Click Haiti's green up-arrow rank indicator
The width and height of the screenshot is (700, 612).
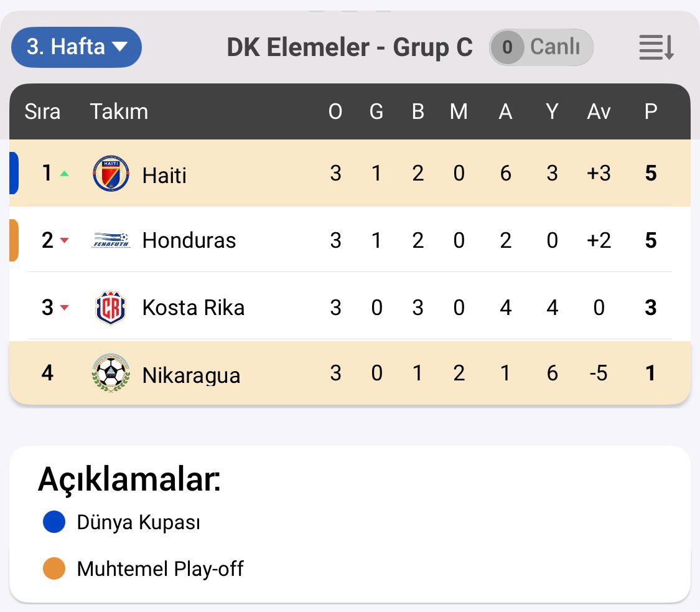click(64, 174)
